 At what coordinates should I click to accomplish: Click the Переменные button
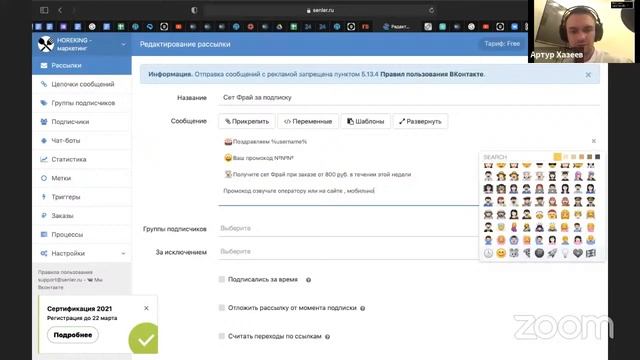pos(308,121)
